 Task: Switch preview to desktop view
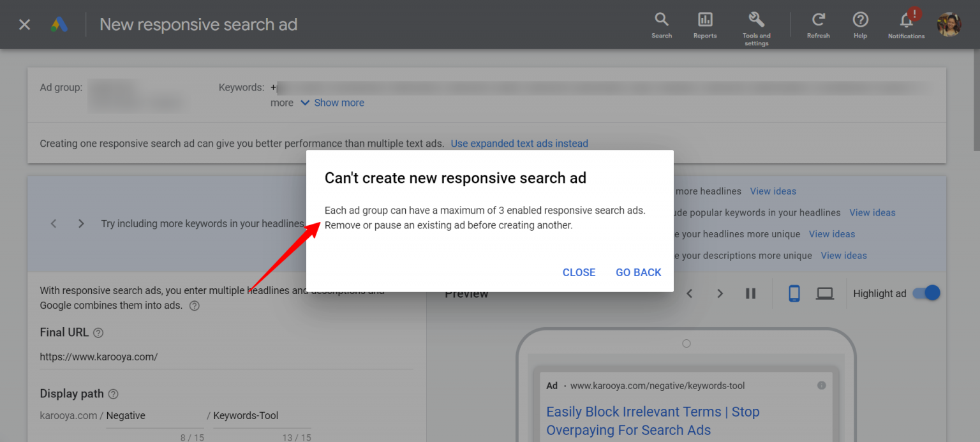point(824,293)
